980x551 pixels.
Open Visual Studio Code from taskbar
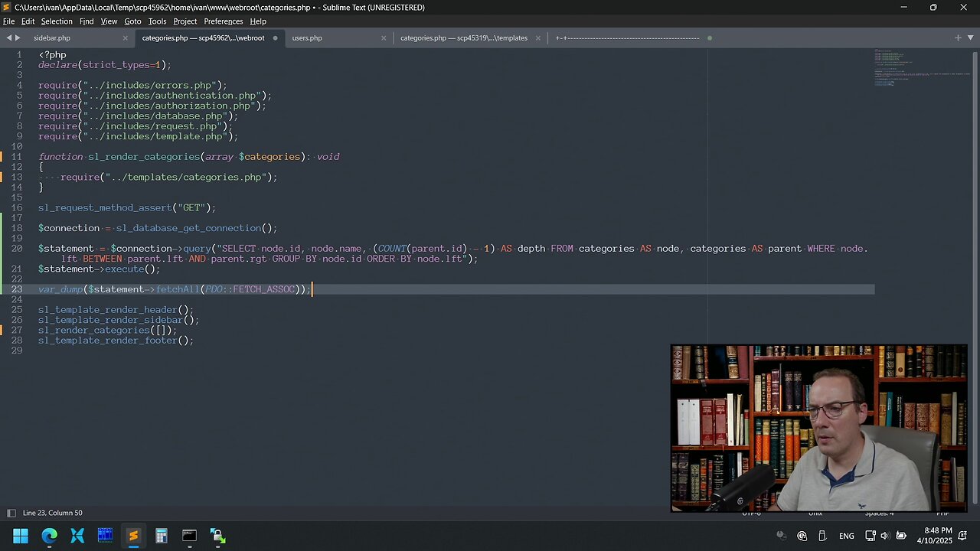click(77, 536)
